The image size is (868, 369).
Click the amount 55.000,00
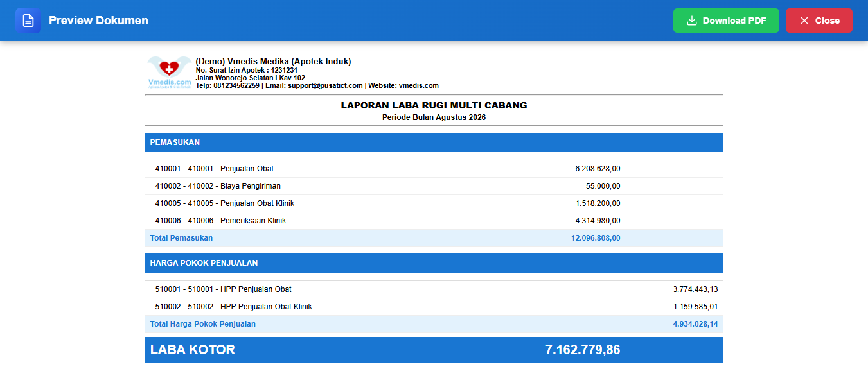tap(603, 186)
